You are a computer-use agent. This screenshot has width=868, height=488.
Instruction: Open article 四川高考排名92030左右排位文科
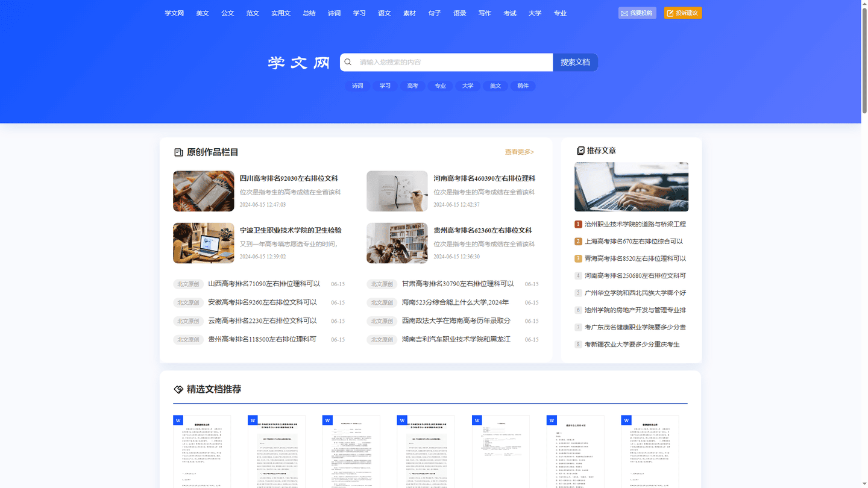(289, 178)
